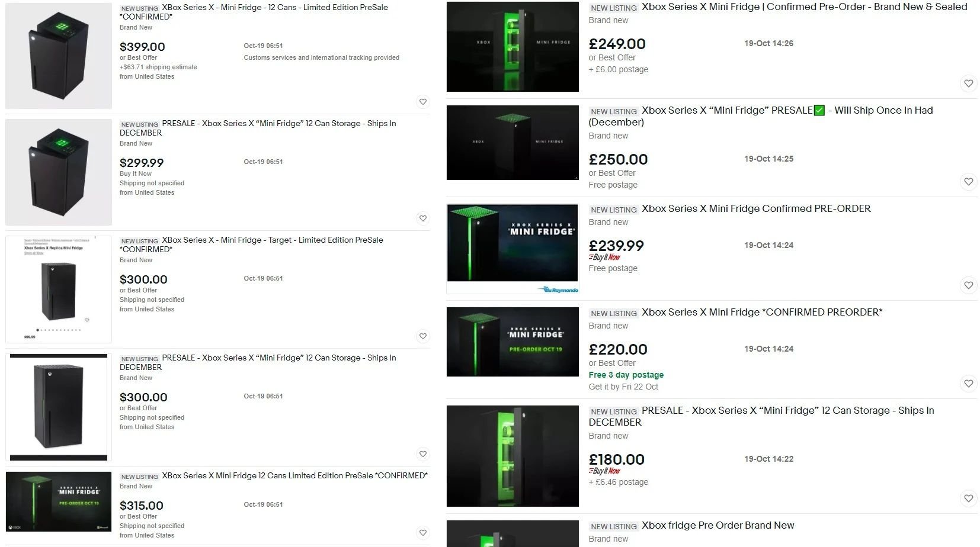980x547 pixels.
Task: Open the Xbox fridge Pre Order Brand New listing
Action: pos(718,525)
